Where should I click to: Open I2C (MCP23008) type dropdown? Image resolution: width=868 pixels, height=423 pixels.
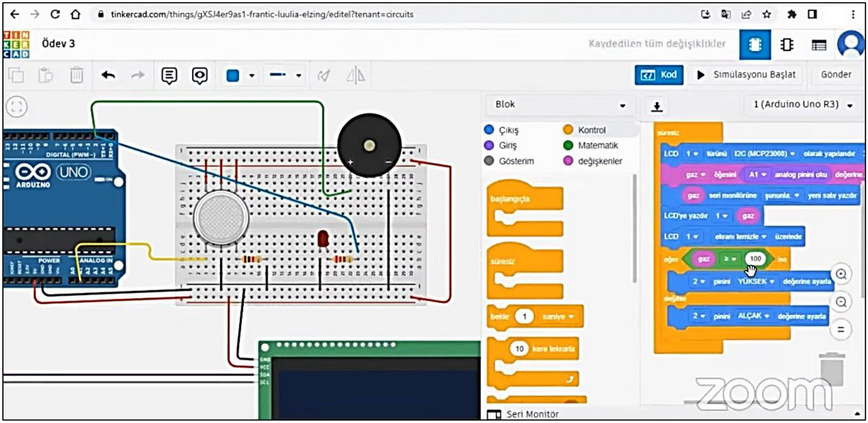coord(792,153)
